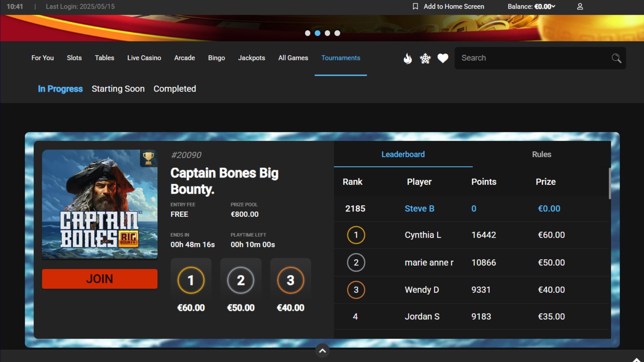Click the 00h 48m 16s countdown
The height and width of the screenshot is (362, 644).
coord(193,245)
